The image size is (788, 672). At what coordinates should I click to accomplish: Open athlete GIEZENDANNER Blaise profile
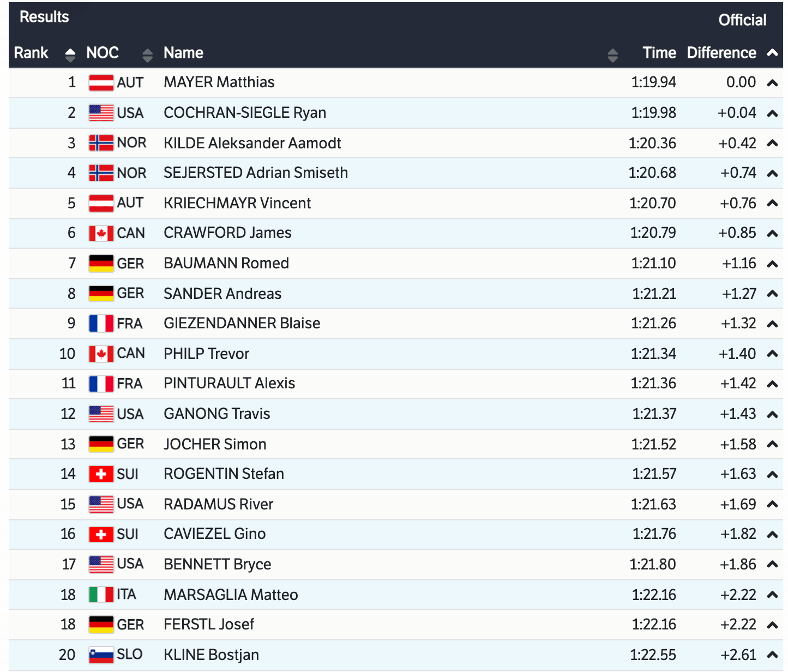242,323
